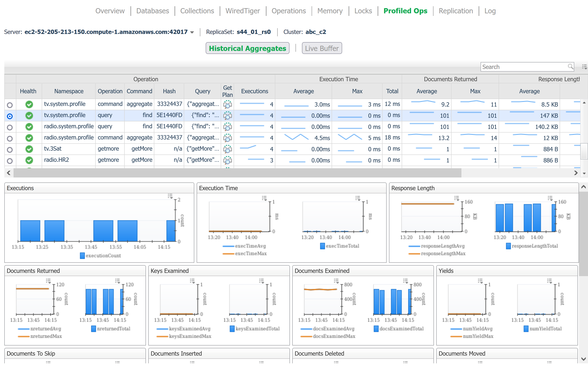This screenshot has width=588, height=367.
Task: Click Get Plan icon for tv.system.profile aggregate row
Action: (x=227, y=104)
